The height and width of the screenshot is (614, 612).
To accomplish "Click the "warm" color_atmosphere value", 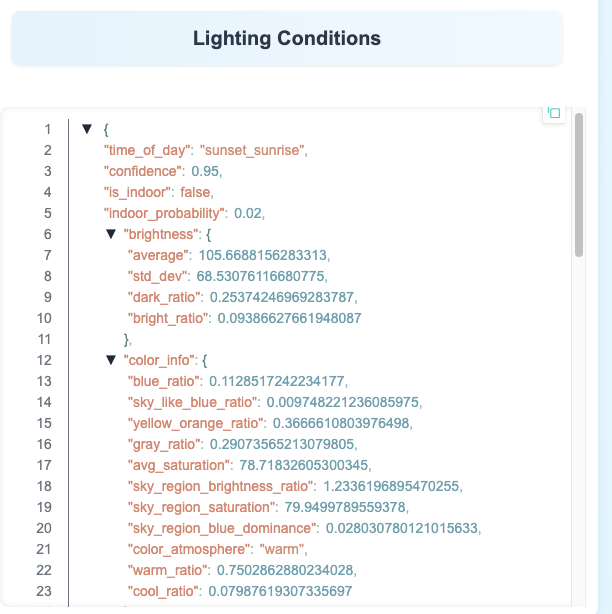I will pyautogui.click(x=284, y=549).
